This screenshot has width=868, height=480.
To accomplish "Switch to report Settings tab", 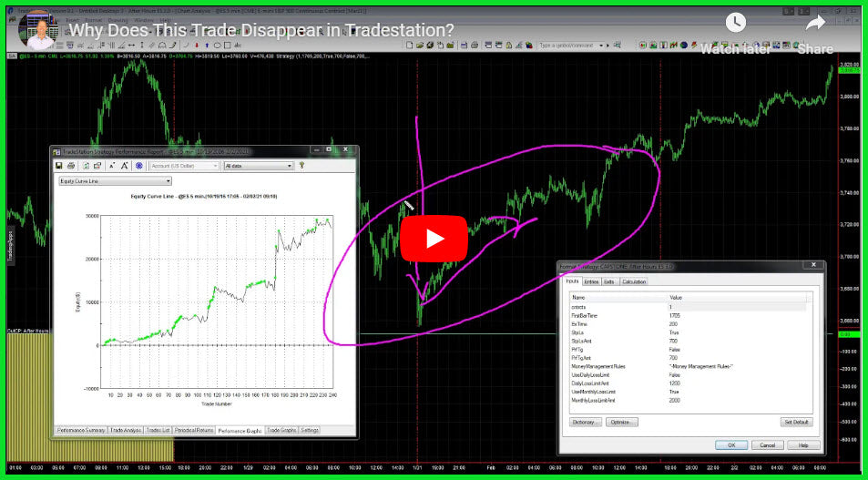I will (310, 430).
